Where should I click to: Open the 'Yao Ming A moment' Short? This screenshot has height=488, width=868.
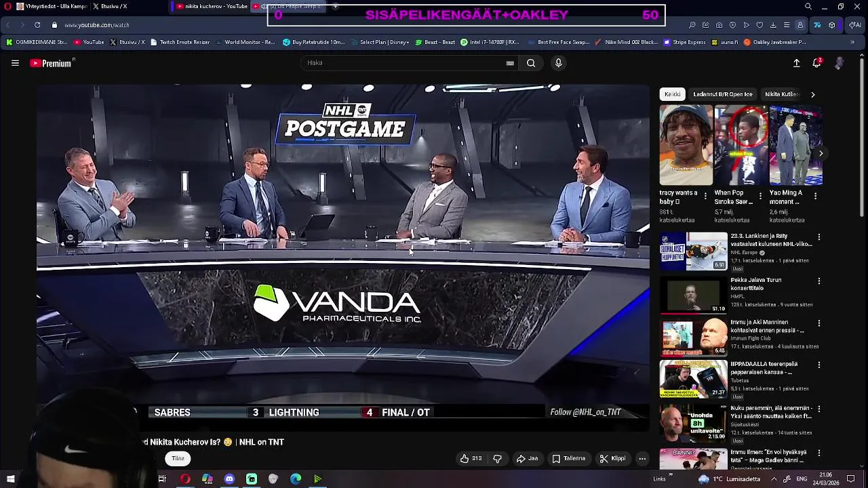[x=796, y=145]
